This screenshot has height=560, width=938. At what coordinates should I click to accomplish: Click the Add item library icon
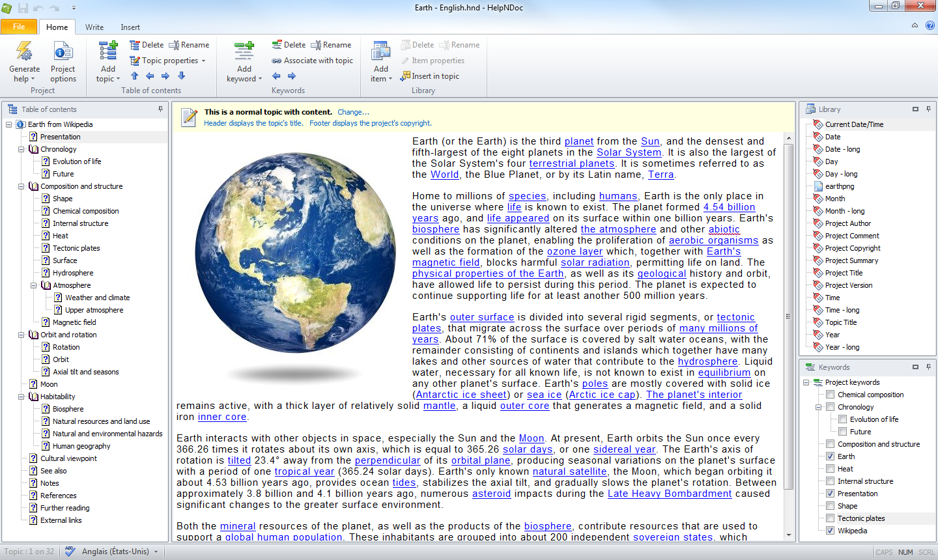[x=381, y=52]
